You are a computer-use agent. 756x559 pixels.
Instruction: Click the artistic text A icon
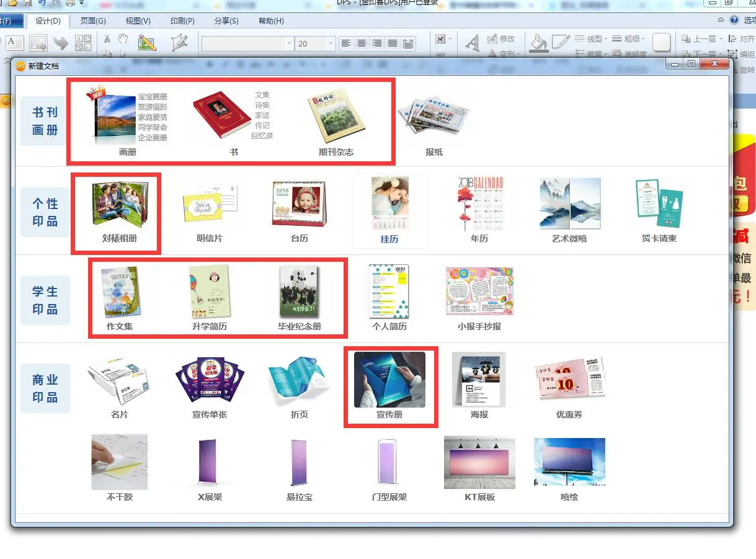473,43
